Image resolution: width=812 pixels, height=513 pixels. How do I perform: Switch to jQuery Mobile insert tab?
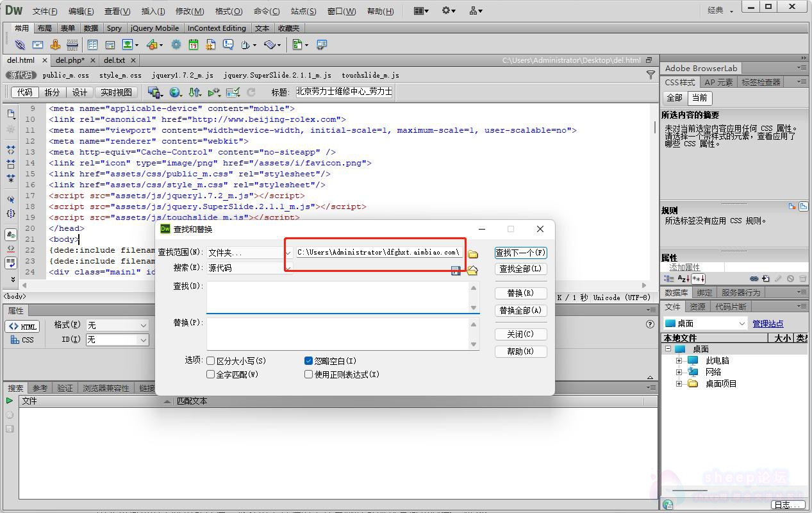(154, 28)
